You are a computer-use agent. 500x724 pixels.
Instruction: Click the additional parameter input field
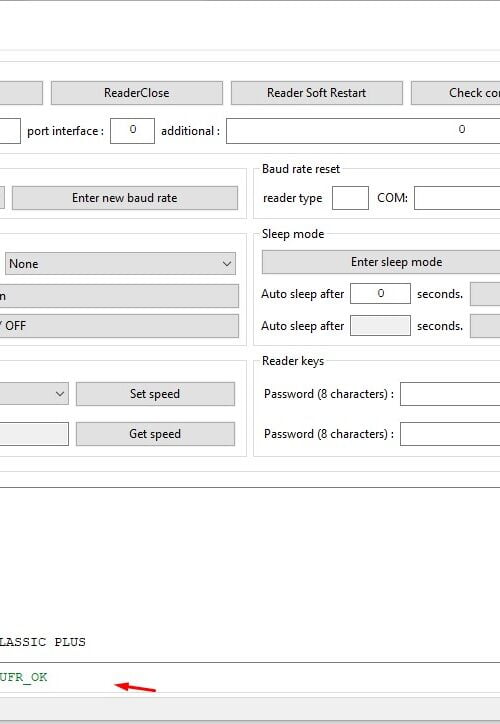point(363,131)
